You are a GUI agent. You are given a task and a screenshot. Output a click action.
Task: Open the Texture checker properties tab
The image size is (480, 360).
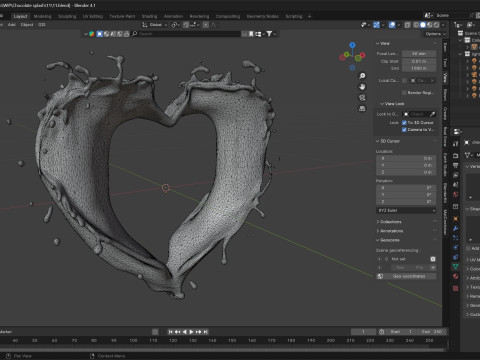coord(455,288)
